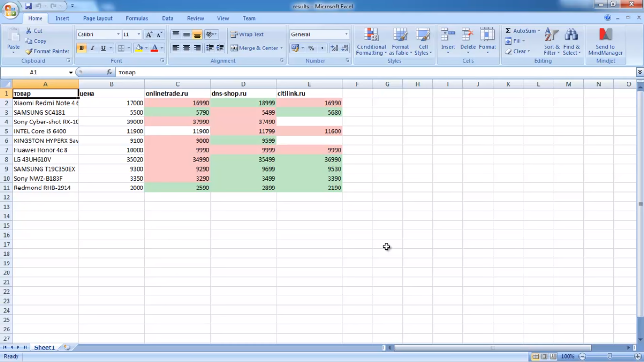
Task: Click the AutoSum sigma icon
Action: point(508,31)
